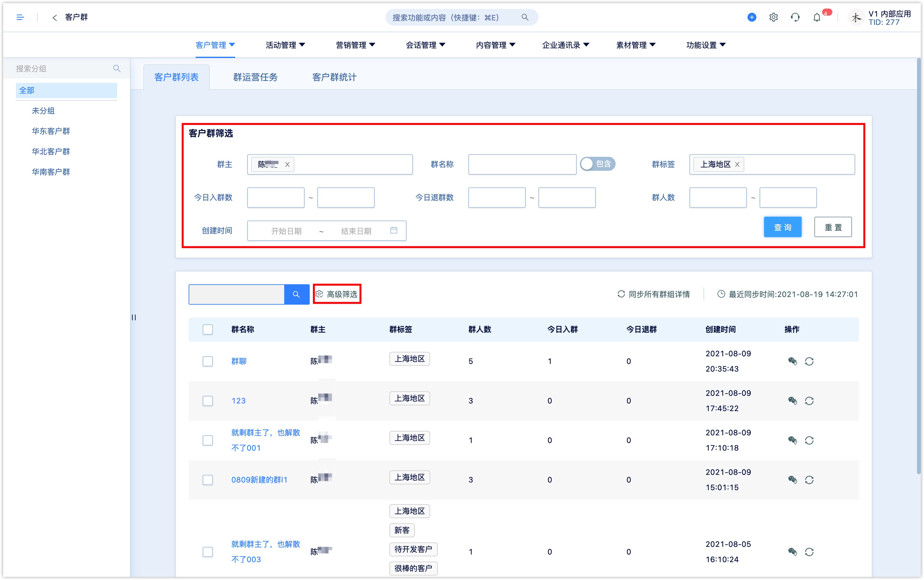Viewport: 924px width, 580px height.
Task: Click the 重置 reset button
Action: click(x=833, y=227)
